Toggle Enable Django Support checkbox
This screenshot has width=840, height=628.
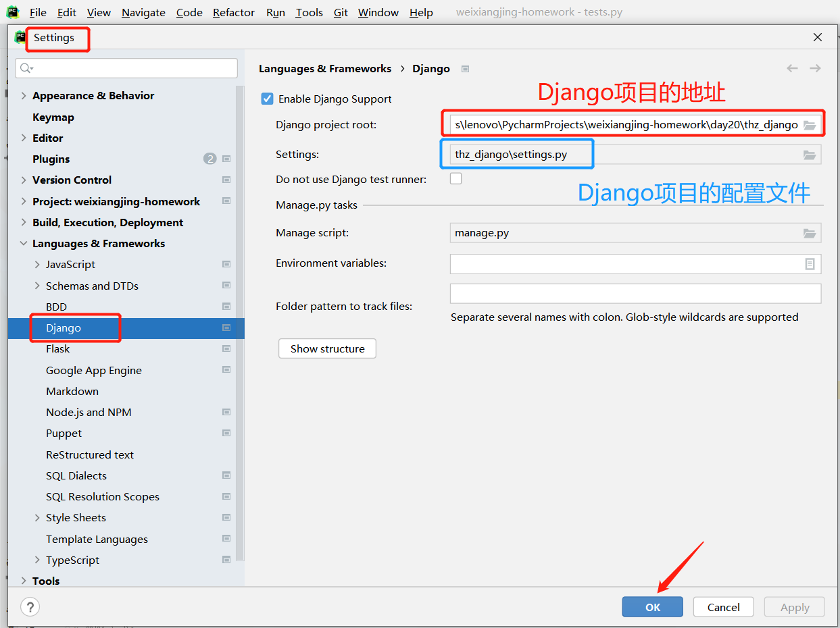pos(268,99)
